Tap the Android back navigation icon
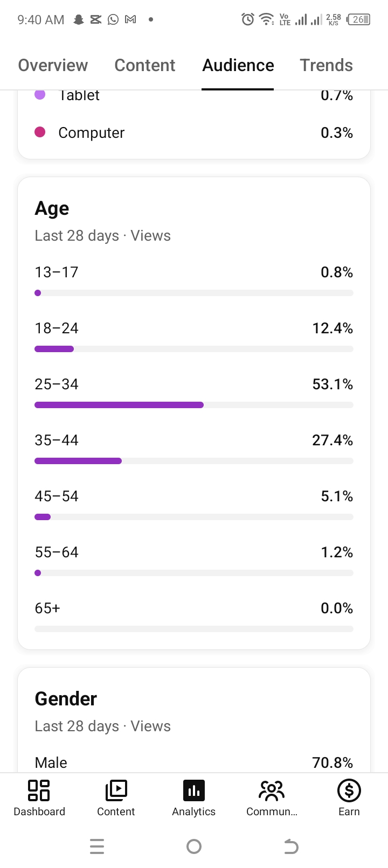This screenshot has height=868, width=388. (291, 846)
